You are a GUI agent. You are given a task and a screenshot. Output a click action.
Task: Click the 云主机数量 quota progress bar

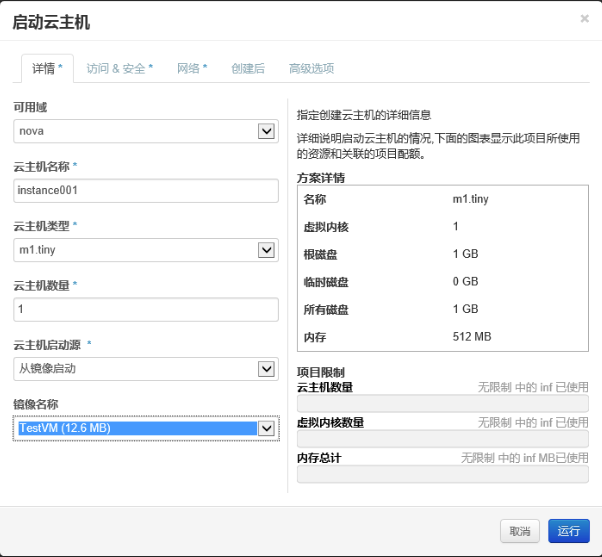click(443, 403)
